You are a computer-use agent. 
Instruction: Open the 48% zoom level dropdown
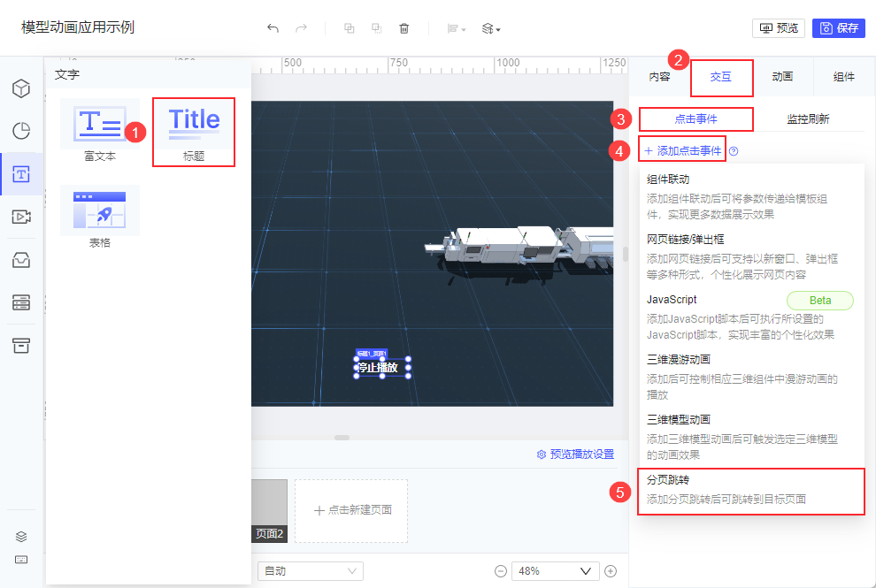[x=555, y=570]
